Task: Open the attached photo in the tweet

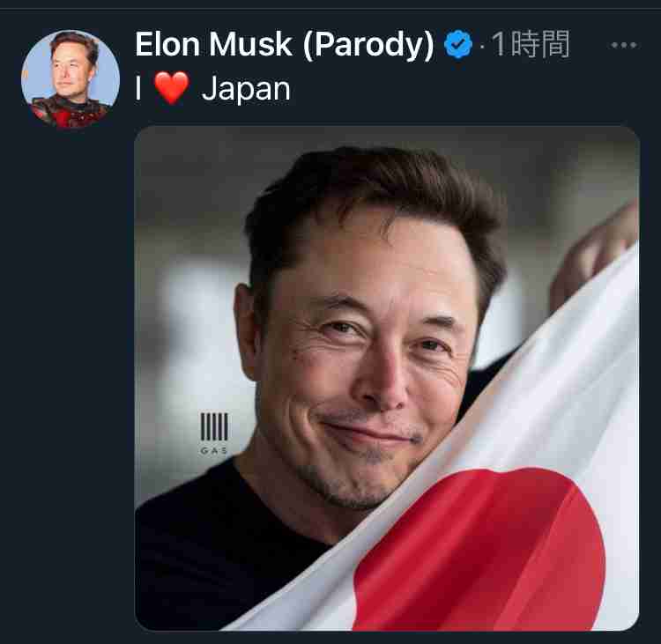Action: [x=387, y=378]
